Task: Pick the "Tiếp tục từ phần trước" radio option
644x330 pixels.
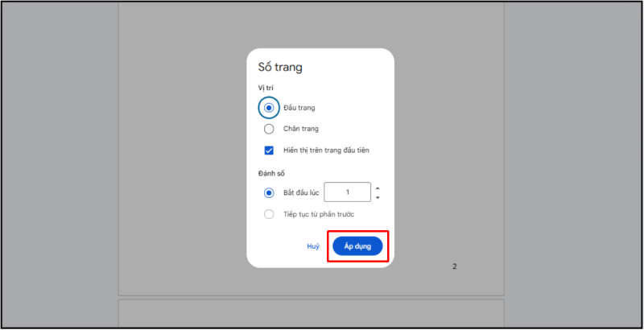Action: (x=269, y=214)
